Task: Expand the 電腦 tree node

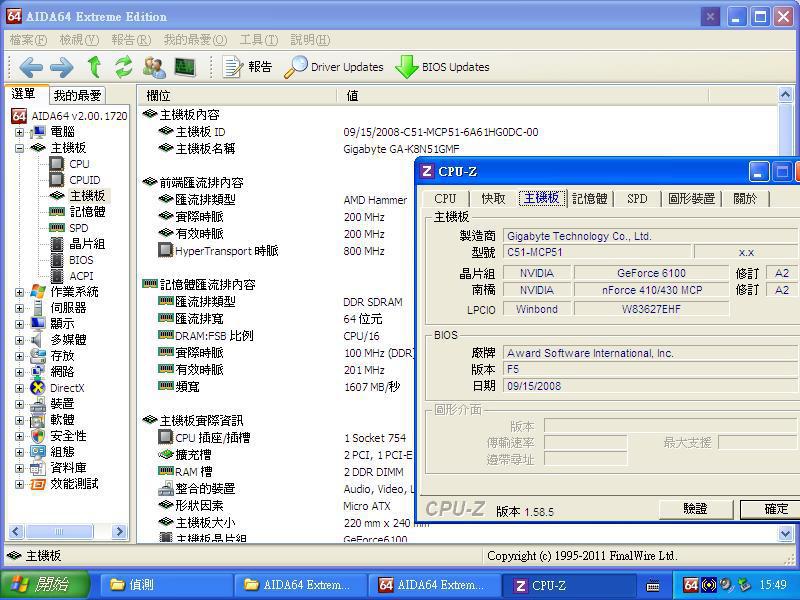Action: tap(19, 132)
